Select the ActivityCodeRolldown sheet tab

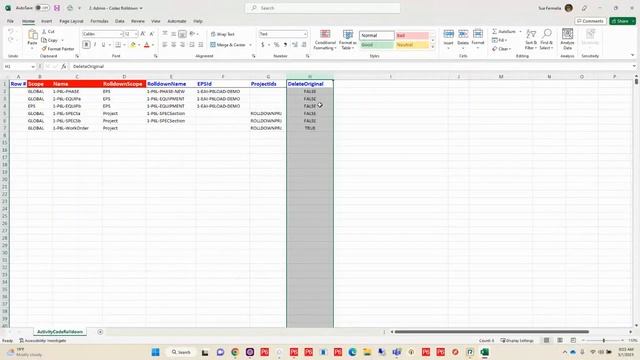point(60,332)
